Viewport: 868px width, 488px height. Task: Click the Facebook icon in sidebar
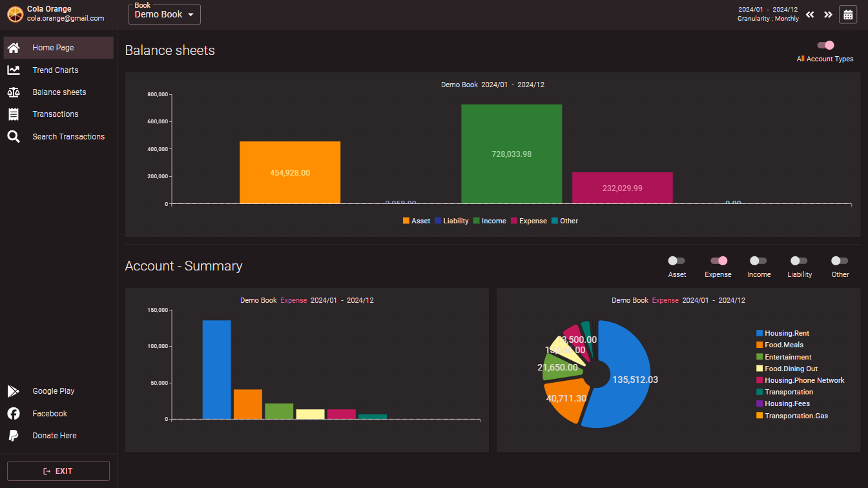(x=14, y=414)
